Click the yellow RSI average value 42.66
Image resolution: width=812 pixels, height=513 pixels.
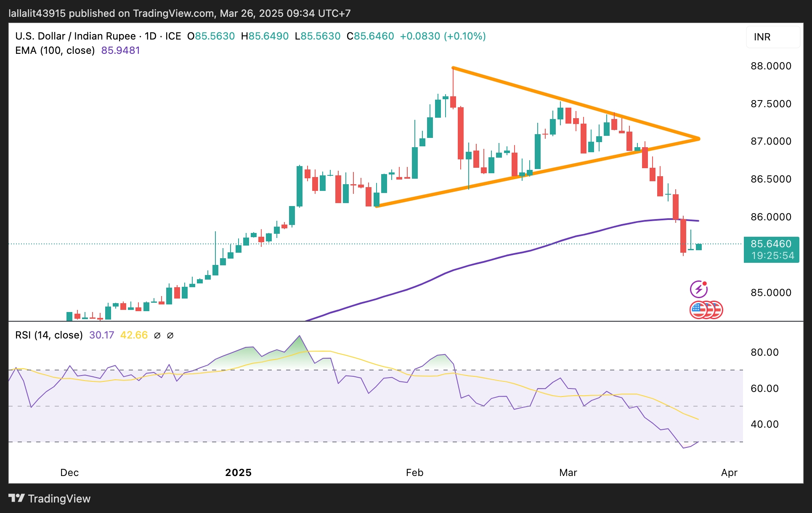[x=134, y=335]
